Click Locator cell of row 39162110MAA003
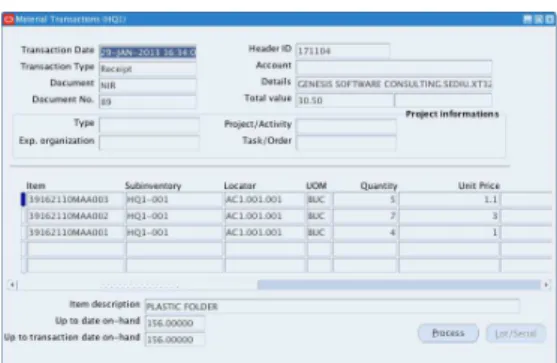Viewport: 557px width, 363px height. click(x=265, y=199)
